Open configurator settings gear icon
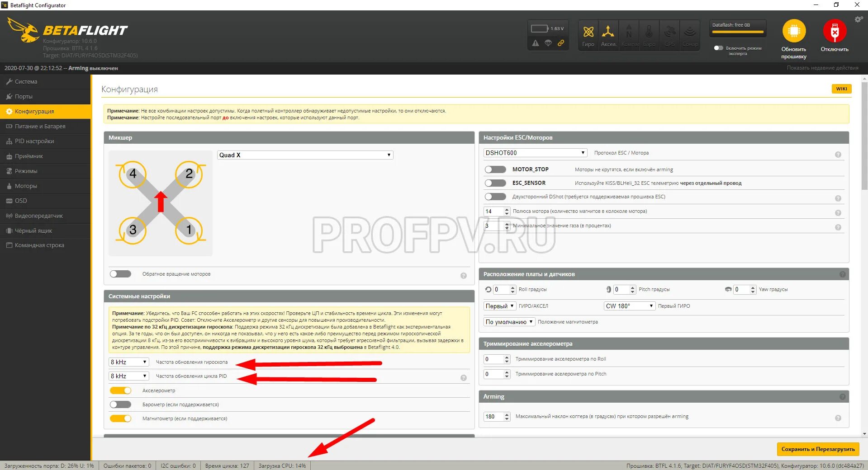This screenshot has height=470, width=868. tap(859, 19)
